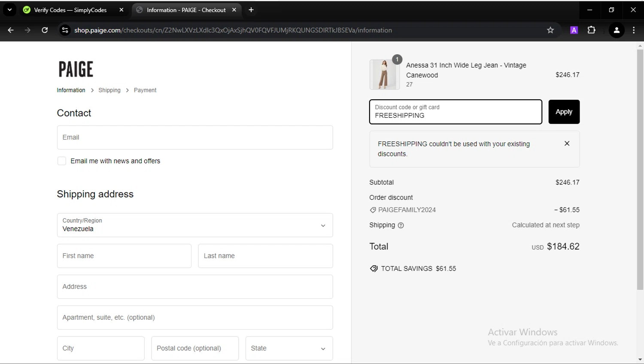Click the Anessa jean product thumbnail
Viewport: 644px width, 364px height.
point(384,74)
